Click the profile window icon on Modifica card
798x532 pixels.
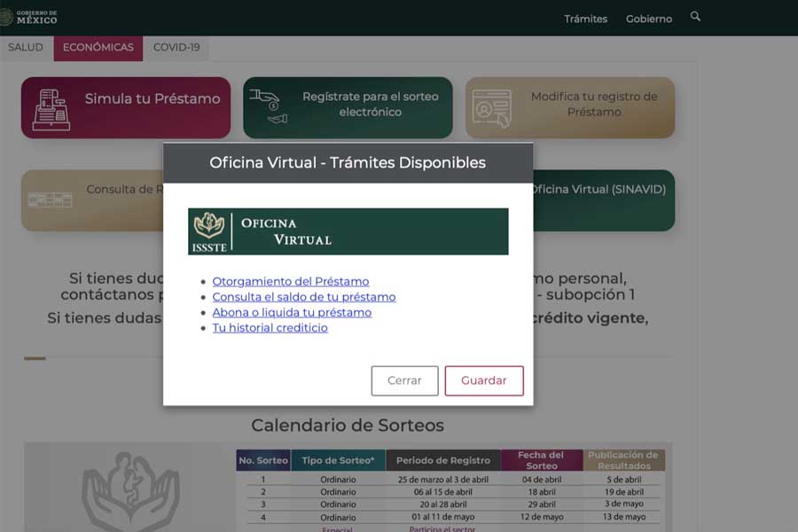491,108
